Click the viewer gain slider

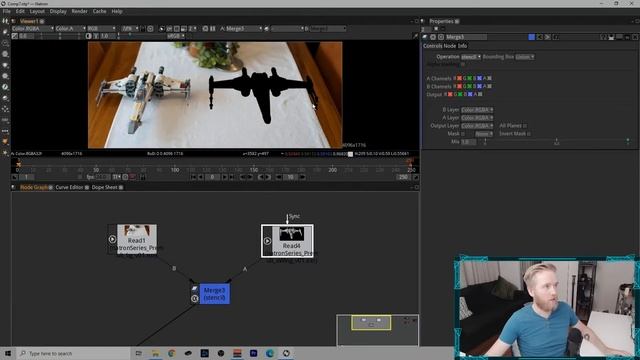pos(60,36)
